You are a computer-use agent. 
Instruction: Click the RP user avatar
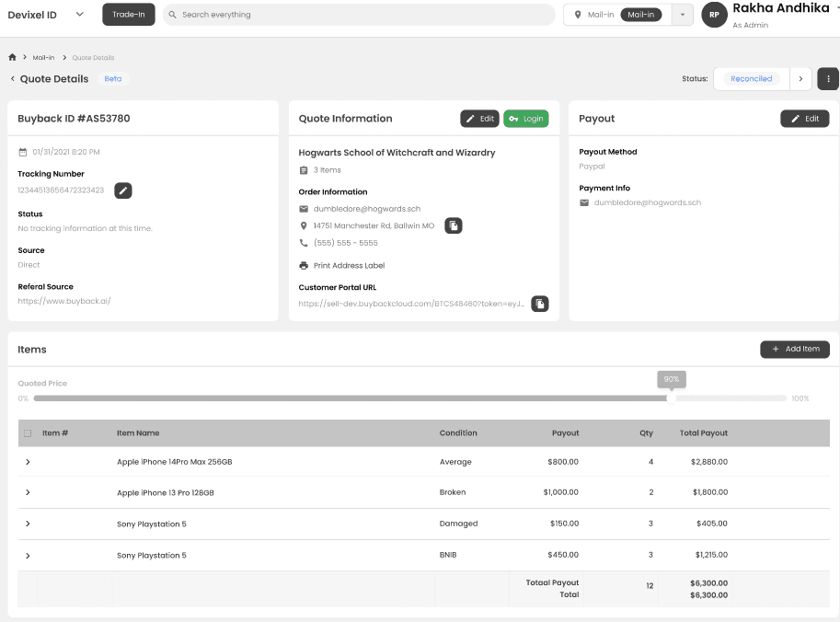714,15
